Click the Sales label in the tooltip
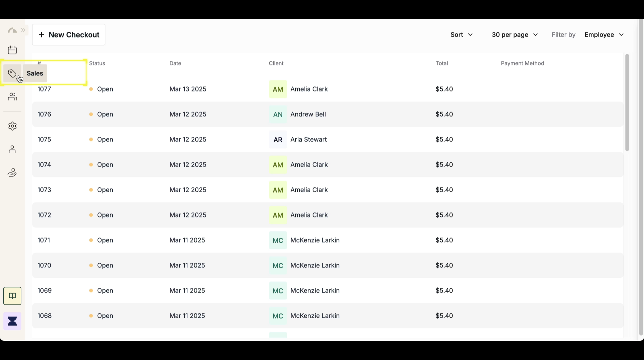 (x=34, y=73)
